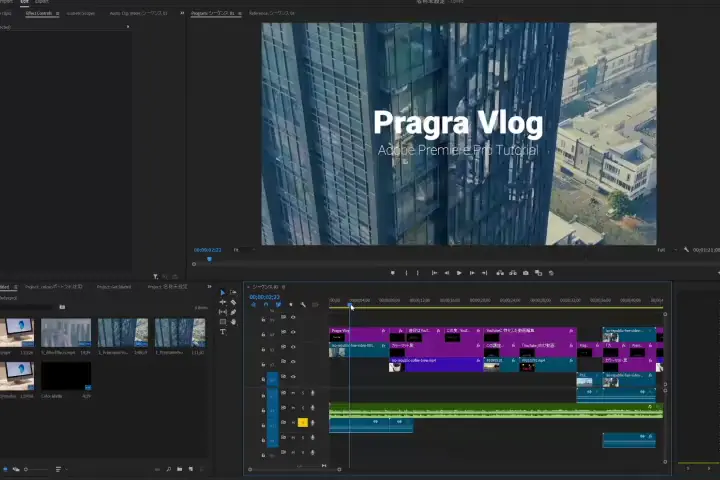Select the Ripple Edit tool
This screenshot has width=720, height=480.
[x=223, y=302]
